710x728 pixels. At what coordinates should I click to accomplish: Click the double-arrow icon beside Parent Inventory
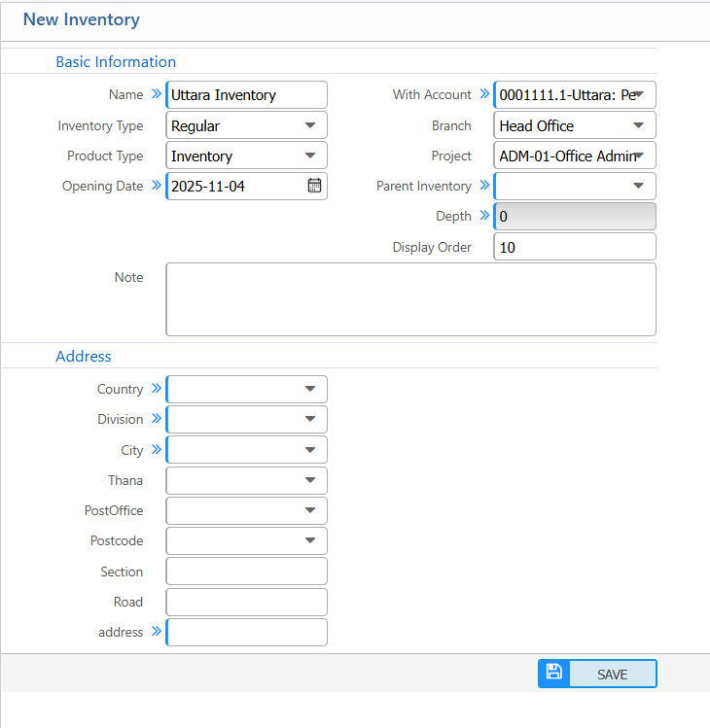pyautogui.click(x=483, y=186)
